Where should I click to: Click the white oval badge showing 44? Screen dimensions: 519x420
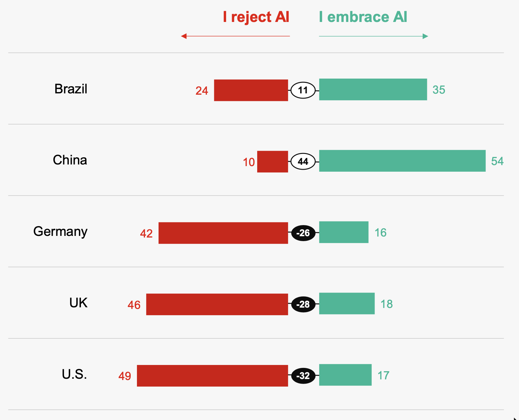click(x=303, y=162)
